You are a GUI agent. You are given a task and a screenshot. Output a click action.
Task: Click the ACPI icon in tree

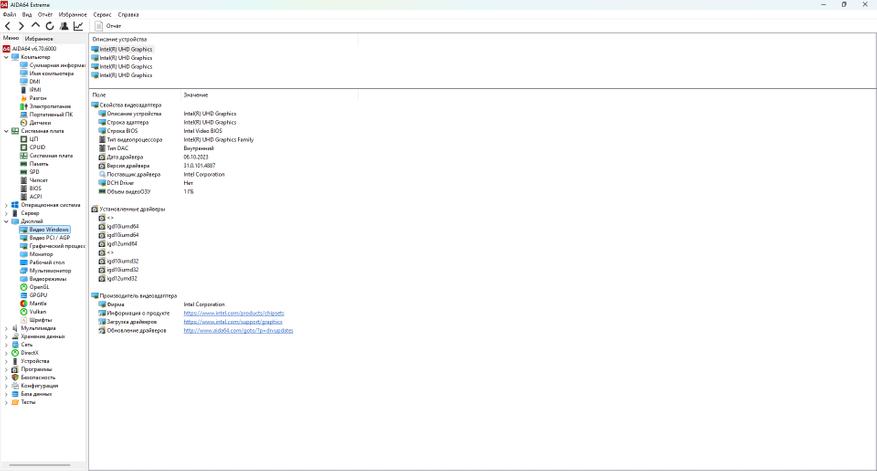(x=23, y=196)
